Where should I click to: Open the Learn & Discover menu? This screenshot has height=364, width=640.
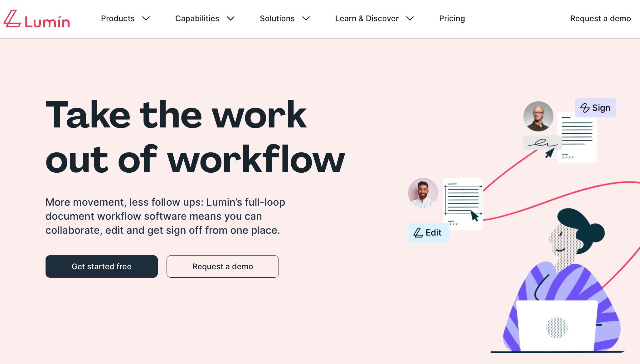367,19
